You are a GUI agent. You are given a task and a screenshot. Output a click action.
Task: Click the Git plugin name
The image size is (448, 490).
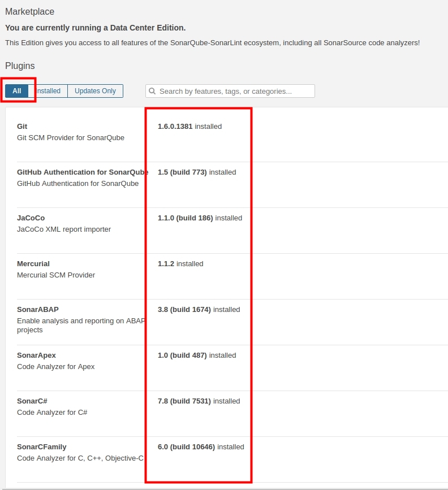point(22,126)
